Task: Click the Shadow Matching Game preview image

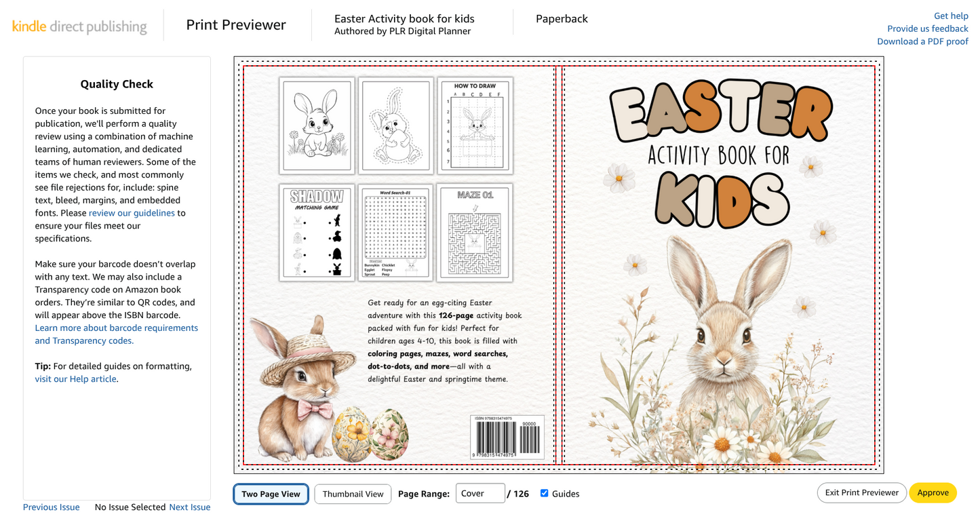Action: point(317,232)
